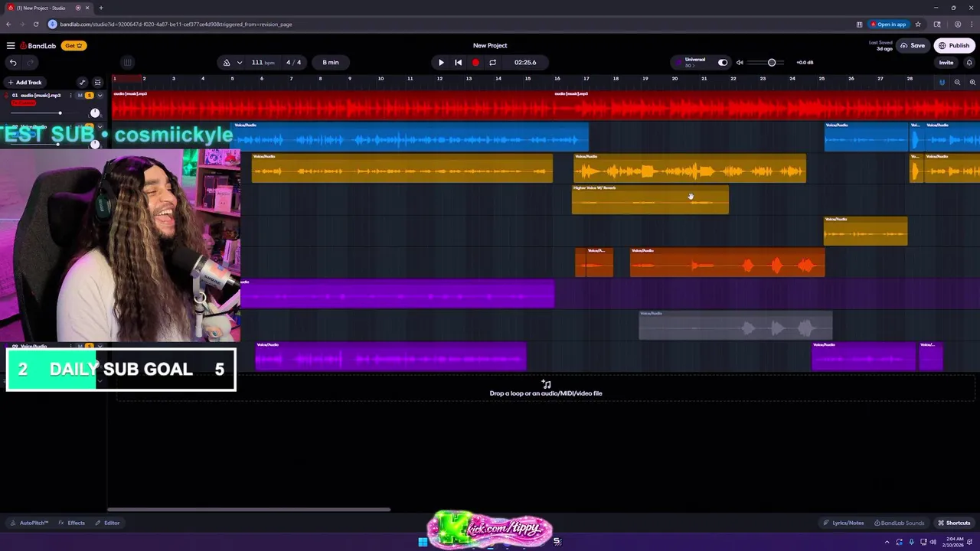Screen dimensions: 980x551
Task: Expand the audio [music].mp3 track chevron
Action: [x=100, y=96]
